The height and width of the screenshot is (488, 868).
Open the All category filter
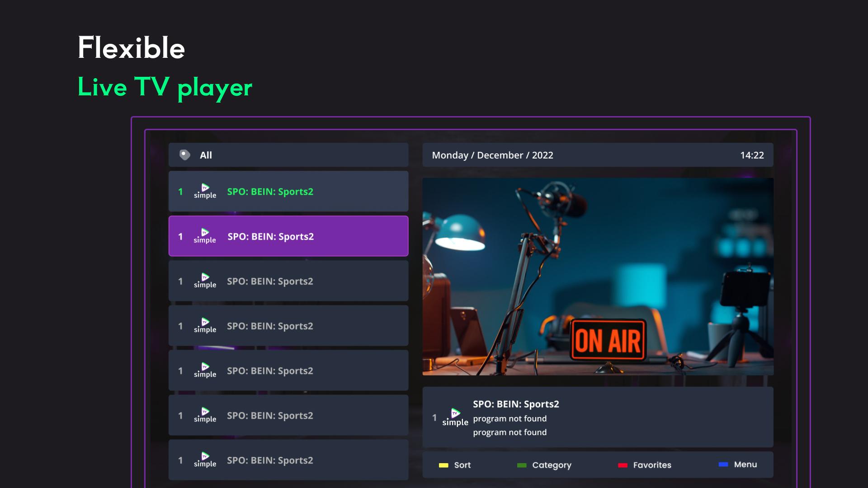click(x=288, y=155)
